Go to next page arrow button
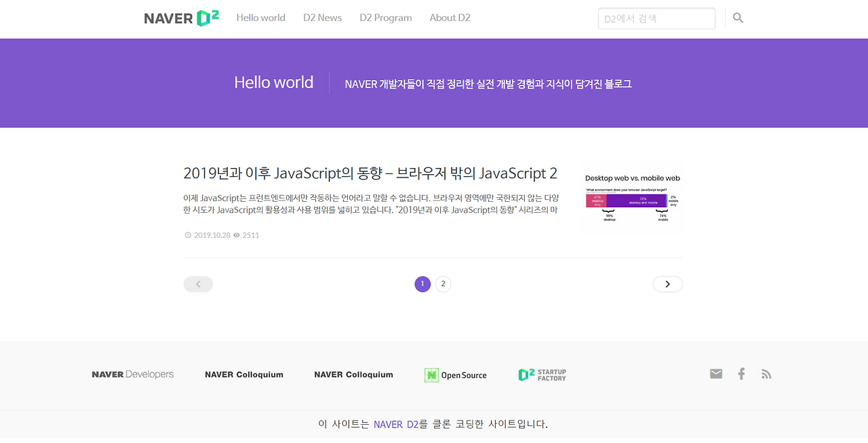The width and height of the screenshot is (868, 443). [x=668, y=284]
